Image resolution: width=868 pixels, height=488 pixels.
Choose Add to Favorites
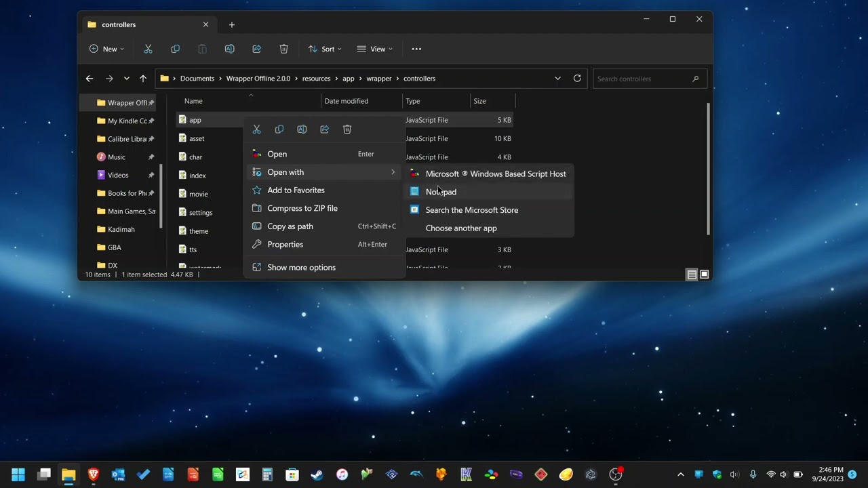(x=323, y=190)
